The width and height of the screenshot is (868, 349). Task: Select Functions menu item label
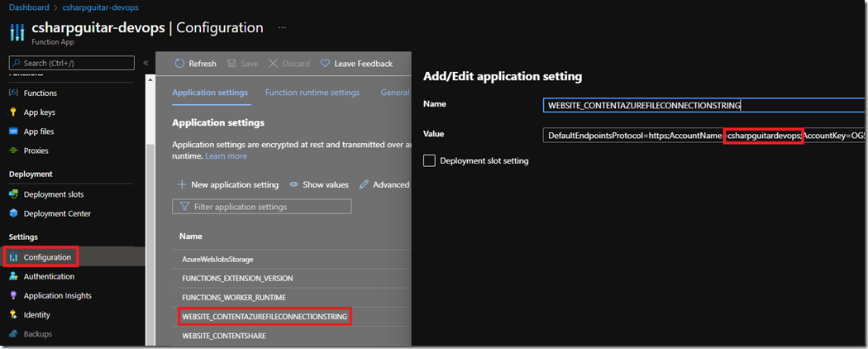[x=41, y=93]
